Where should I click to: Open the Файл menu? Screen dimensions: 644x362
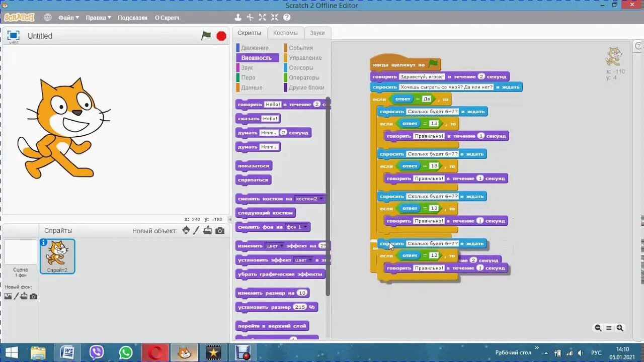[68, 18]
